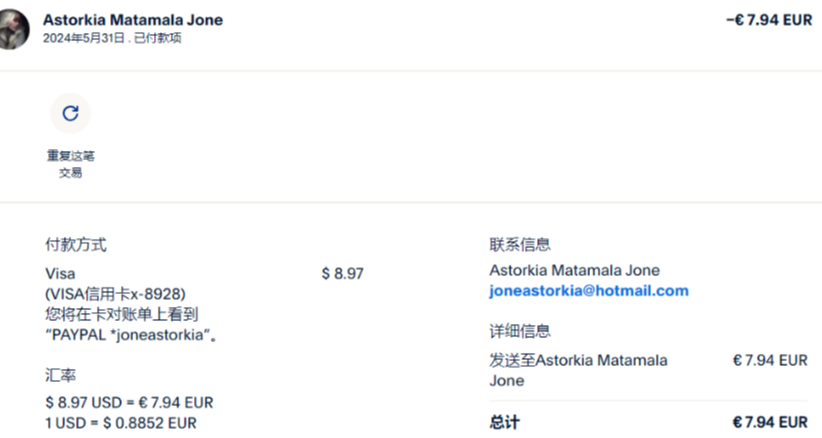822x438 pixels.
Task: Click Astorkia Matamala Jone's profile avatar
Action: [x=13, y=29]
